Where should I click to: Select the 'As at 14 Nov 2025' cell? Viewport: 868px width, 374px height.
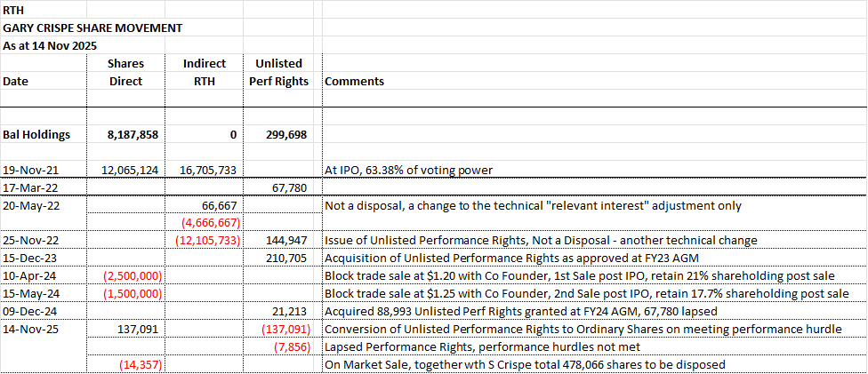pyautogui.click(x=52, y=45)
